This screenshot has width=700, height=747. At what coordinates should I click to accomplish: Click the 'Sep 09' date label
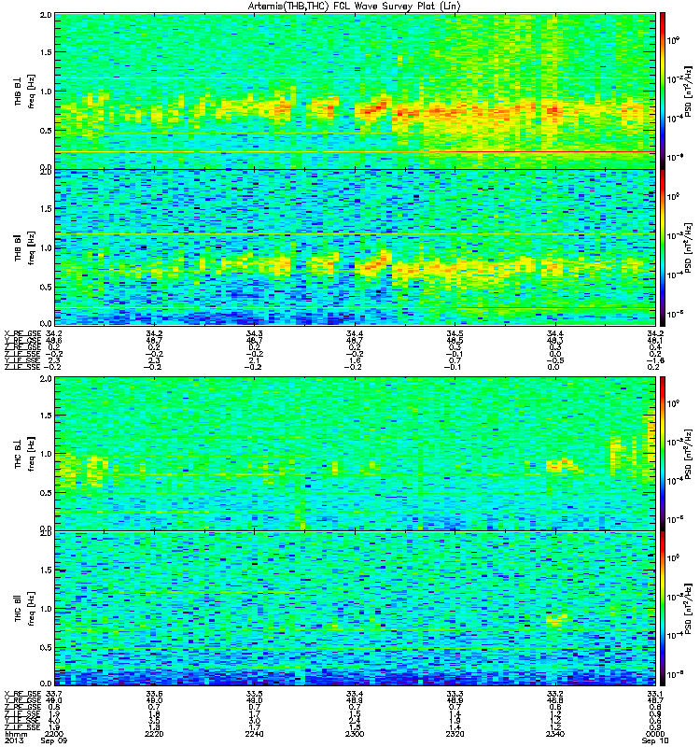tap(54, 740)
